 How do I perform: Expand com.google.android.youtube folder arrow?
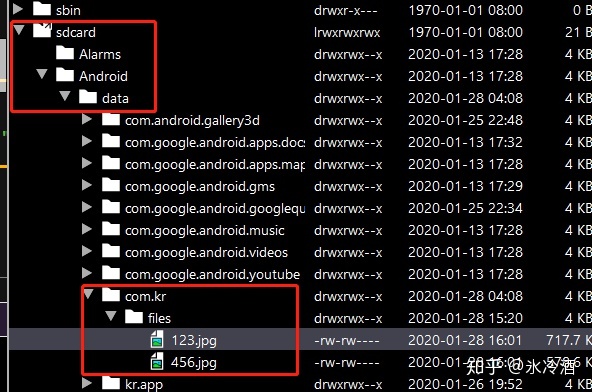87,273
